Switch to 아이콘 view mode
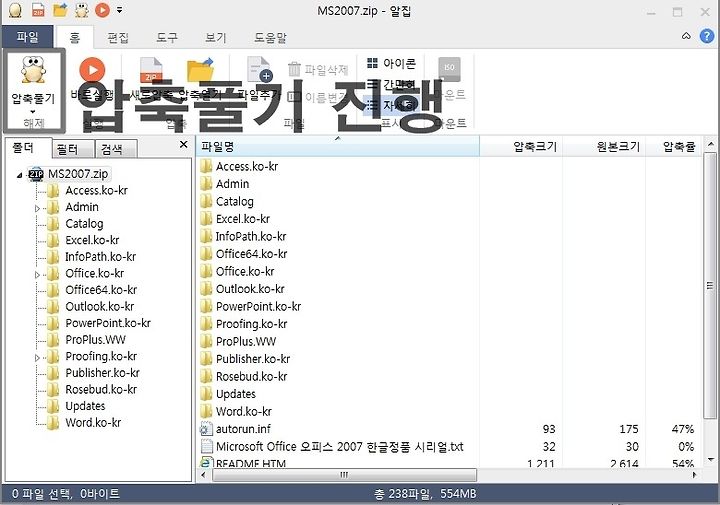 392,63
